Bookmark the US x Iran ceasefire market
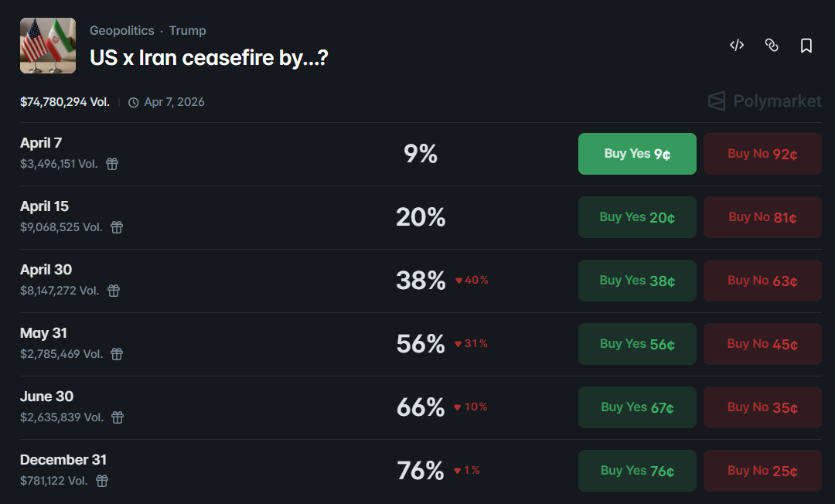Viewport: 835px width, 504px height. pyautogui.click(x=806, y=45)
